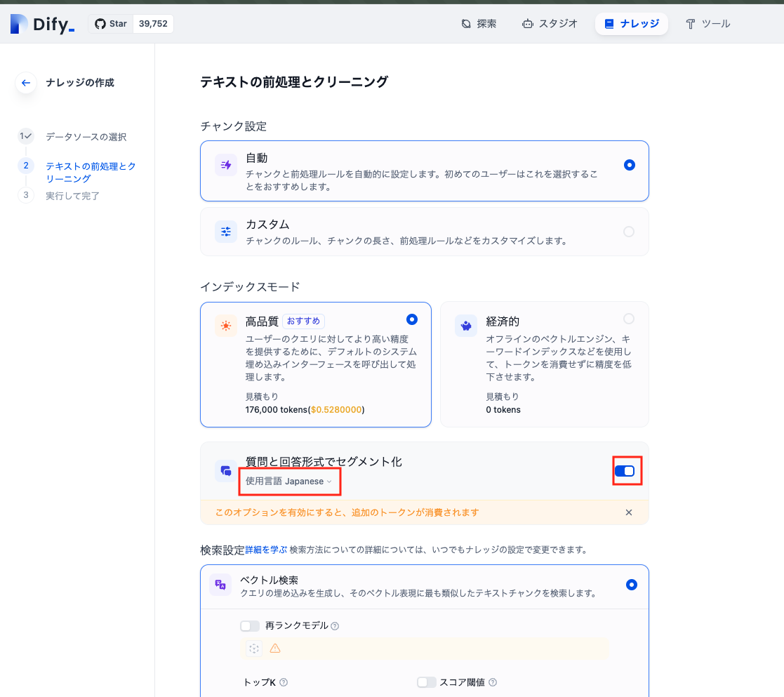Image resolution: width=784 pixels, height=697 pixels.
Task: Switch to the 探索 section
Action: 479,23
